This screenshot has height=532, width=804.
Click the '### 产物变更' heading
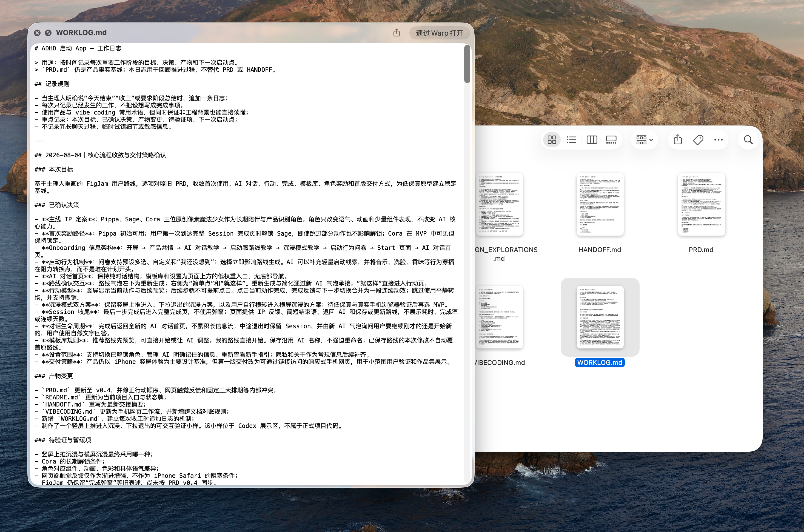click(x=54, y=376)
